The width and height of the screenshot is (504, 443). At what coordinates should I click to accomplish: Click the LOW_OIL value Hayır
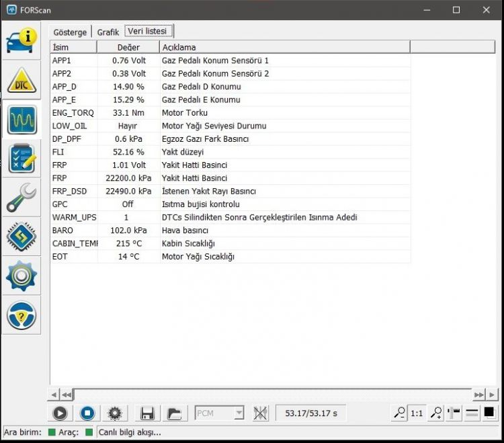(128, 126)
